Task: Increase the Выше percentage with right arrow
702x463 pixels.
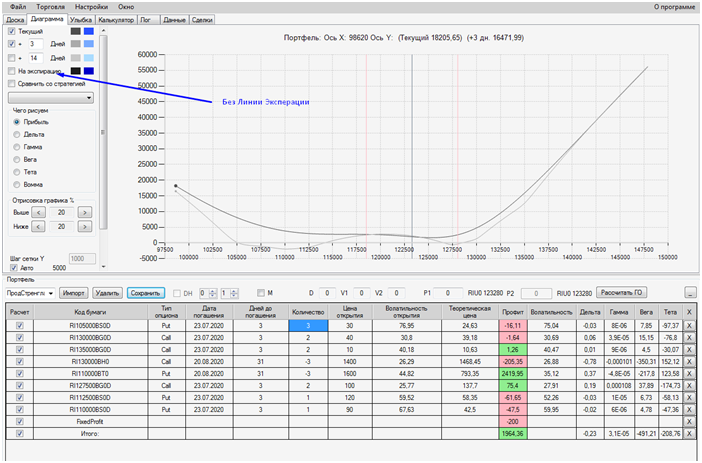Action: [85, 212]
